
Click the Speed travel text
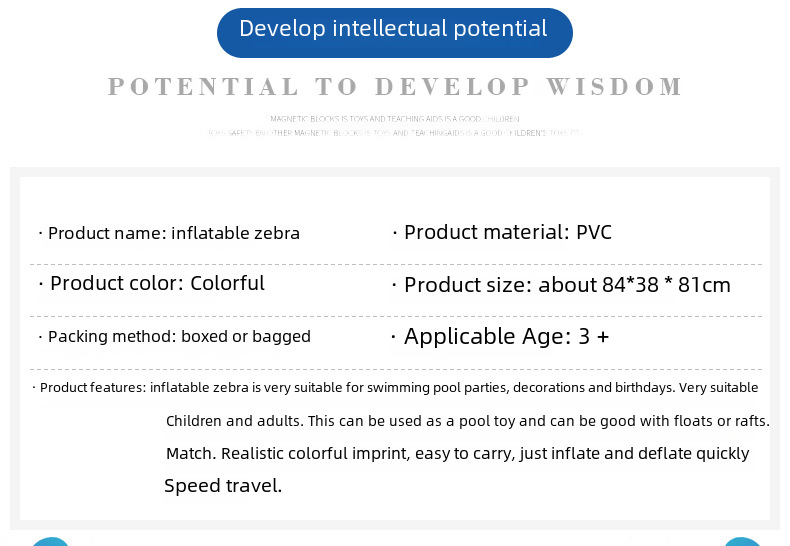tap(223, 486)
